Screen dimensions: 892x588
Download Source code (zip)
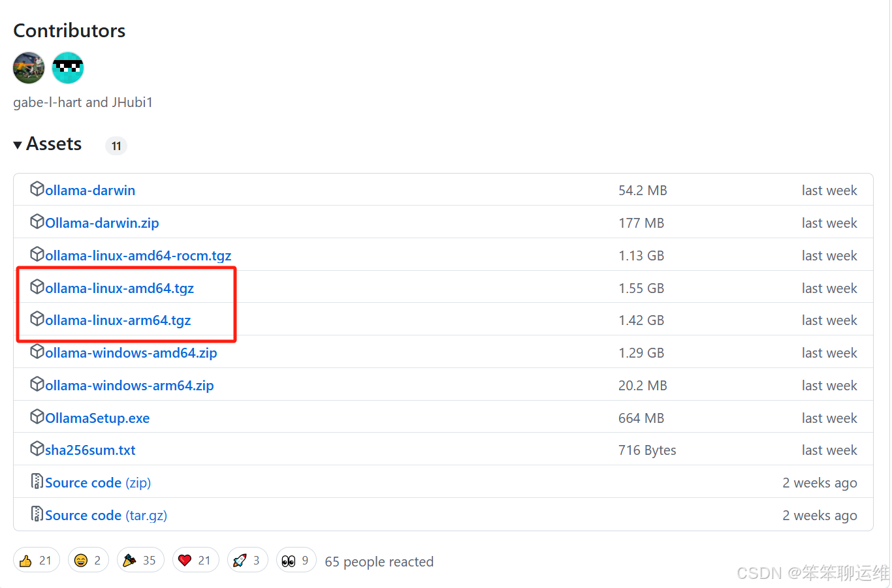tap(98, 483)
